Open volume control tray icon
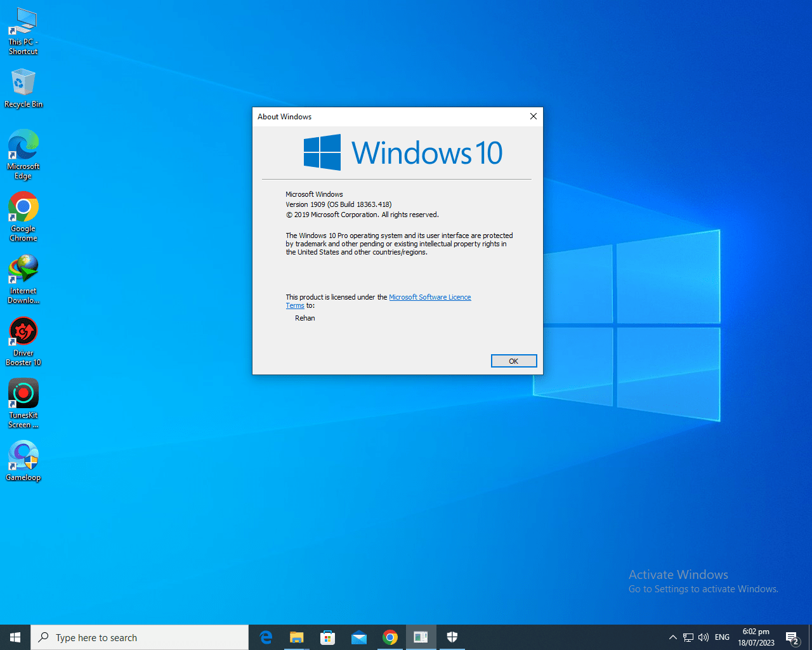 pos(704,637)
